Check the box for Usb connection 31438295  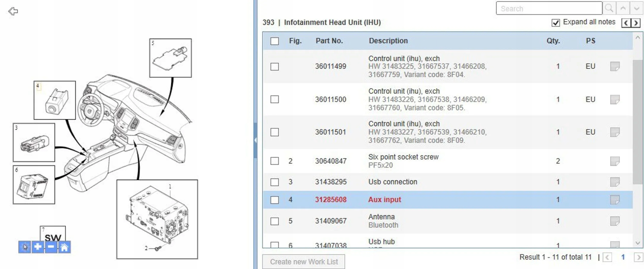275,182
